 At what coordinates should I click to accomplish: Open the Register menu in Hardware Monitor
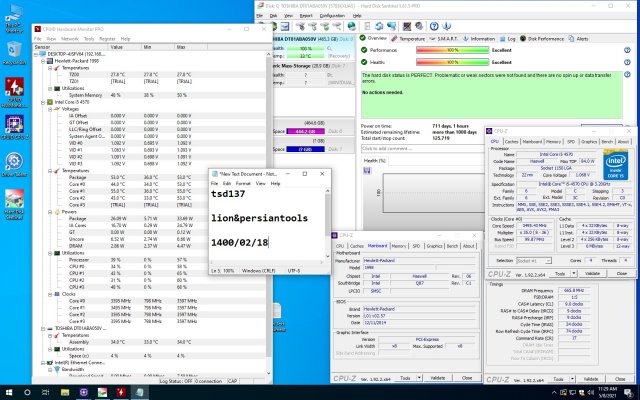(x=108, y=39)
